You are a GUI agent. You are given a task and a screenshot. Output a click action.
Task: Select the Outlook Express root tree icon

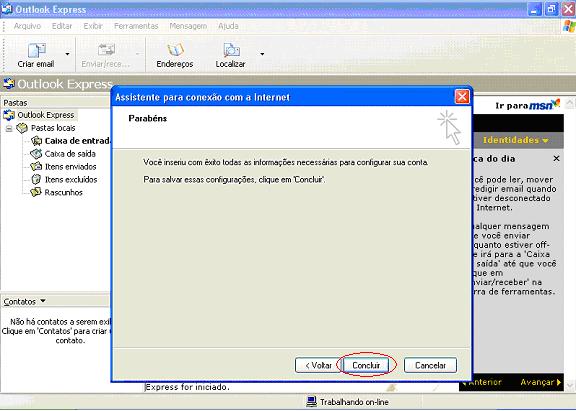(x=9, y=115)
